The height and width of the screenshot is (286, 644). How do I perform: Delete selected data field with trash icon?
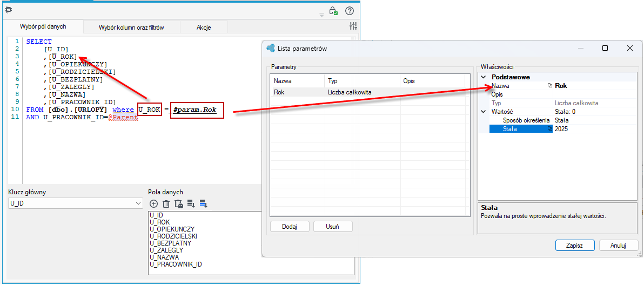(x=166, y=203)
